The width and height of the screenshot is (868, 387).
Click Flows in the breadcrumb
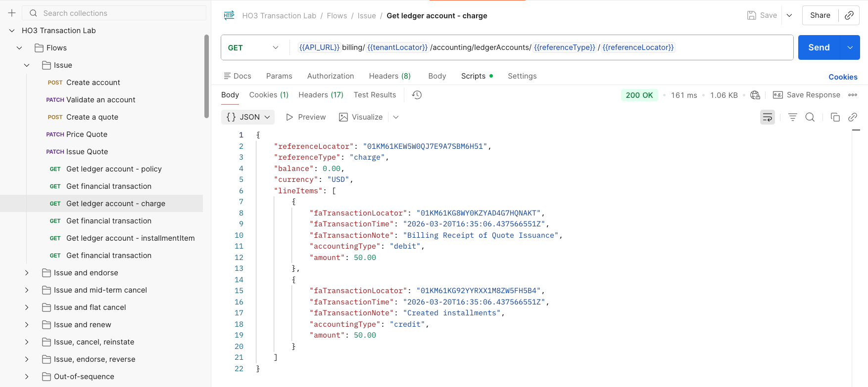click(337, 16)
